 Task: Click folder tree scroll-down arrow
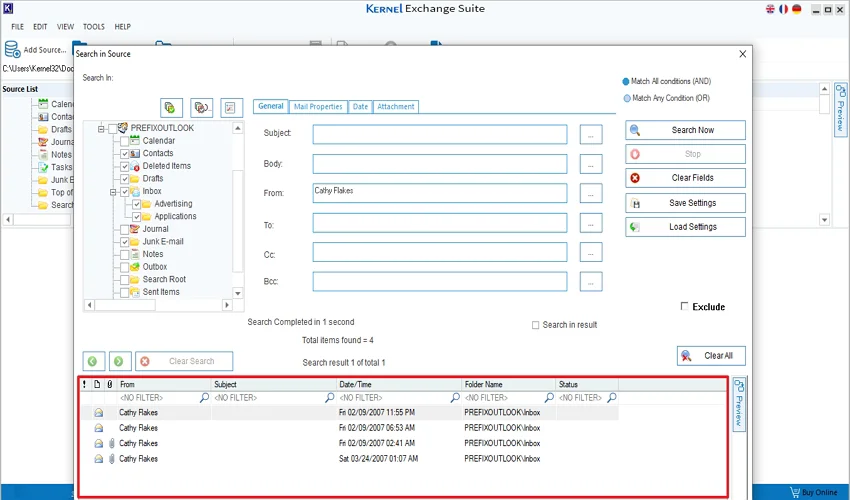(x=238, y=293)
